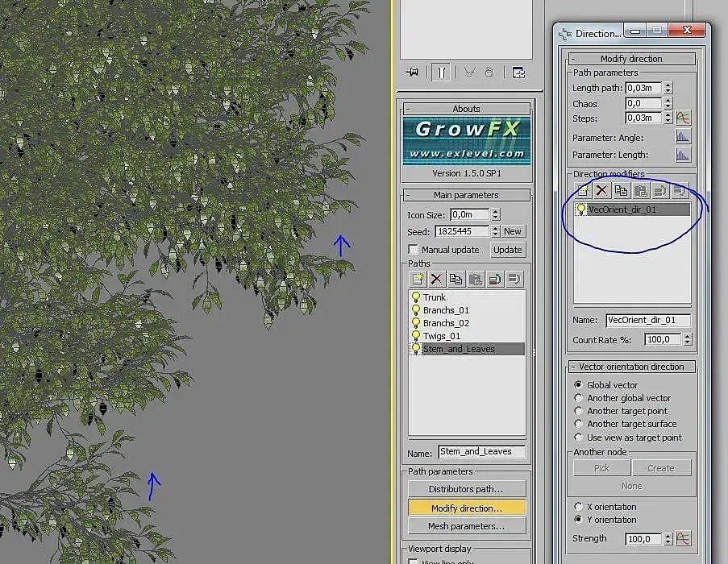728x564 pixels.
Task: Generate New seed
Action: [x=513, y=231]
